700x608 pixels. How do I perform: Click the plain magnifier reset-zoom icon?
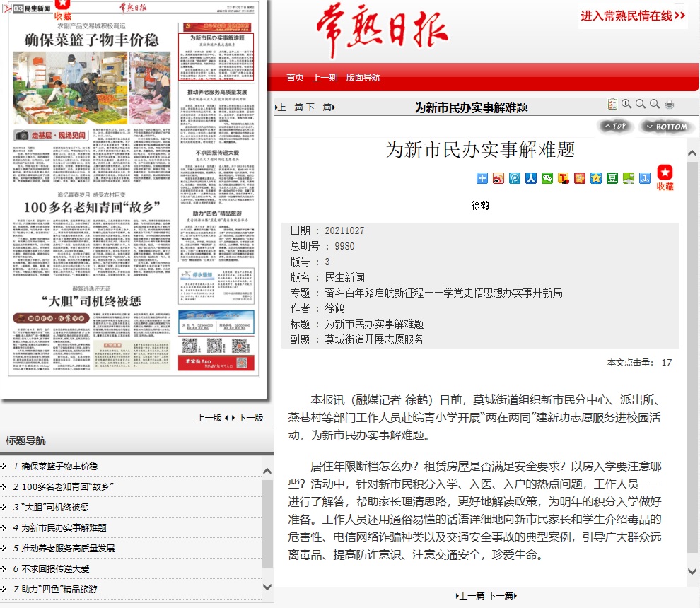[x=641, y=104]
